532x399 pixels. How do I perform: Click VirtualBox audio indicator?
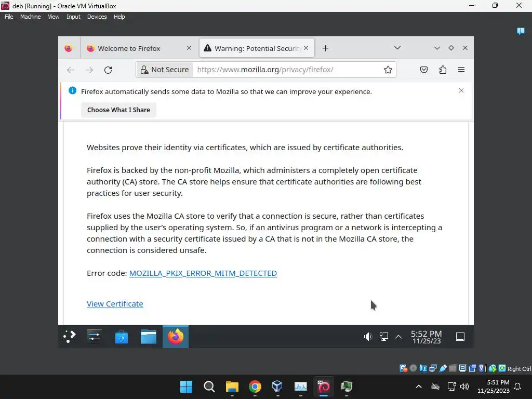point(423,368)
